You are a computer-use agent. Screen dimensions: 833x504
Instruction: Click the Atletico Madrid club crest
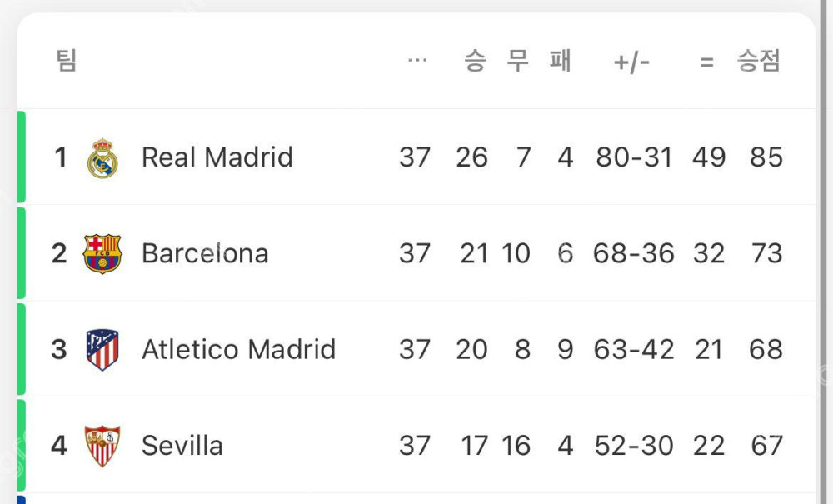pos(102,349)
